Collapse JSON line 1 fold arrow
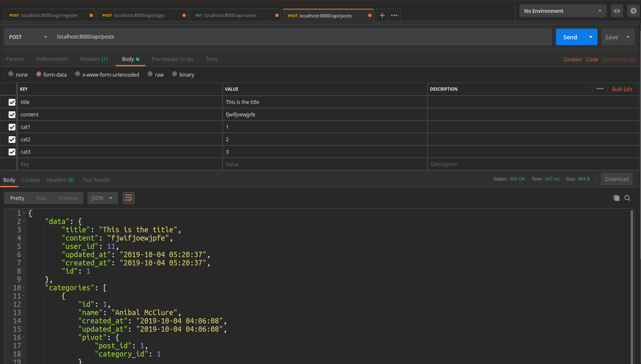The width and height of the screenshot is (641, 364). click(24, 213)
